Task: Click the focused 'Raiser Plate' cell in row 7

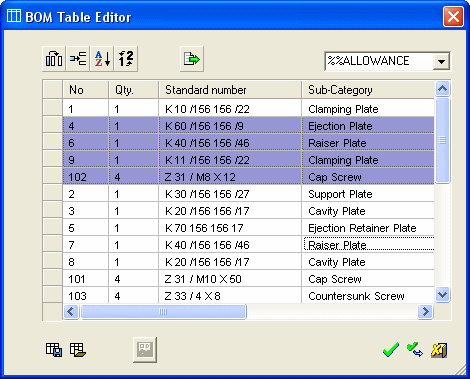Action: pyautogui.click(x=368, y=245)
